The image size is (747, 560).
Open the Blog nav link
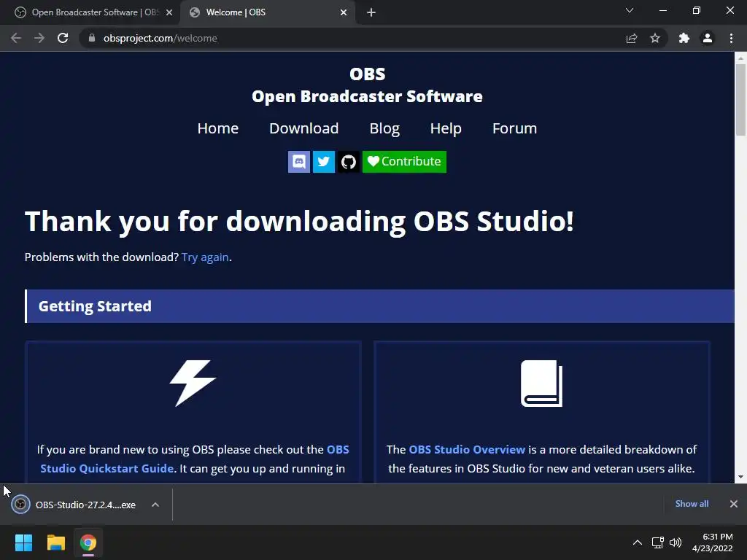384,128
